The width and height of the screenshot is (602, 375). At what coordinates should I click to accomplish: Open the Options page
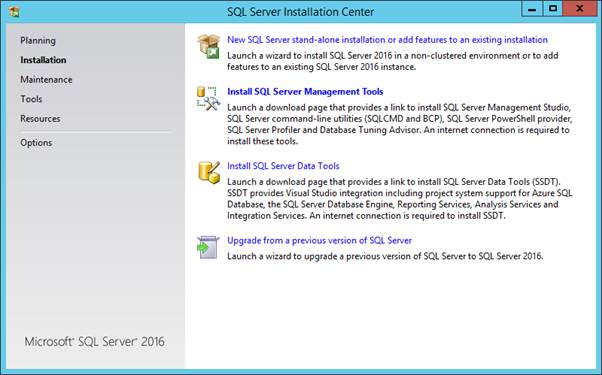pos(36,142)
